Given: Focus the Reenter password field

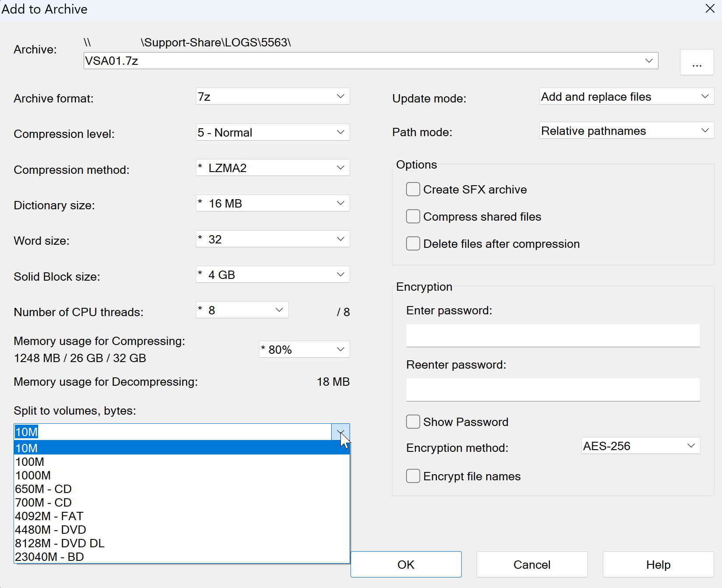Looking at the screenshot, I should tap(553, 390).
